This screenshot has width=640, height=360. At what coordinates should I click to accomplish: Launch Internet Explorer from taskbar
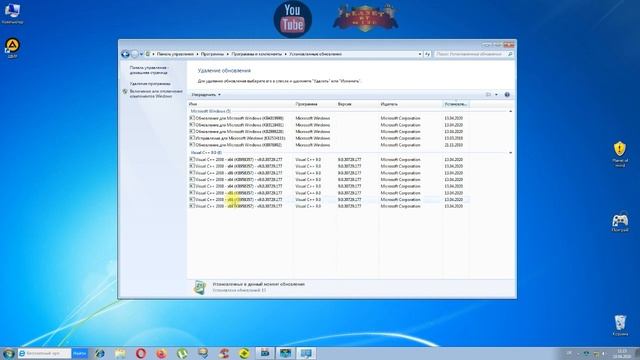click(100, 353)
